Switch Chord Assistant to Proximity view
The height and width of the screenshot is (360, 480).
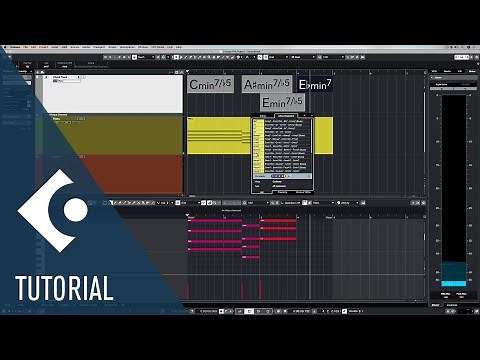pos(282,192)
